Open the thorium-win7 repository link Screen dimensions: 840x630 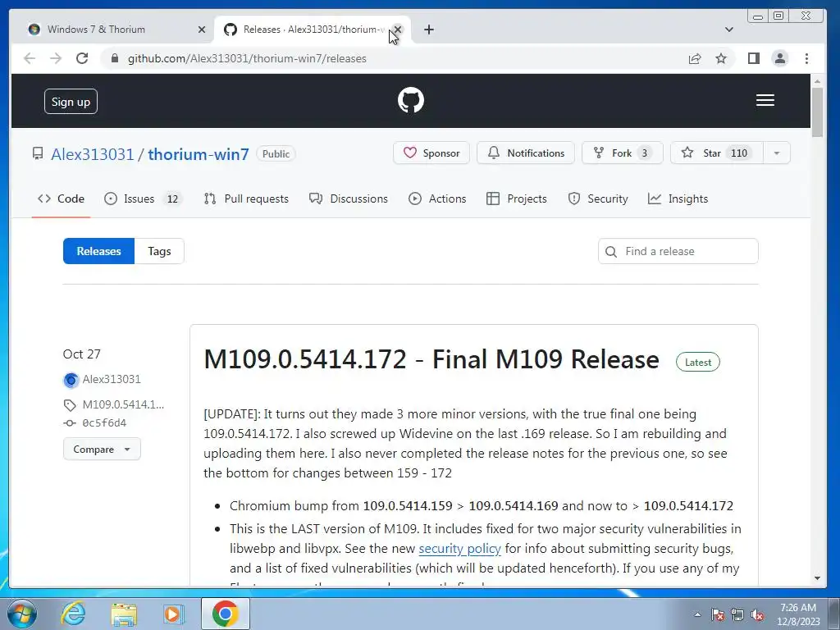tap(199, 154)
